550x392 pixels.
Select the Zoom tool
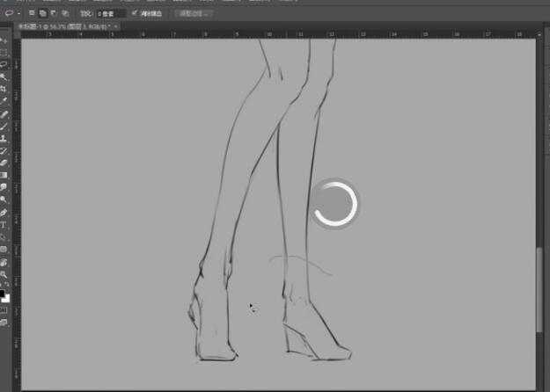[x=4, y=274]
